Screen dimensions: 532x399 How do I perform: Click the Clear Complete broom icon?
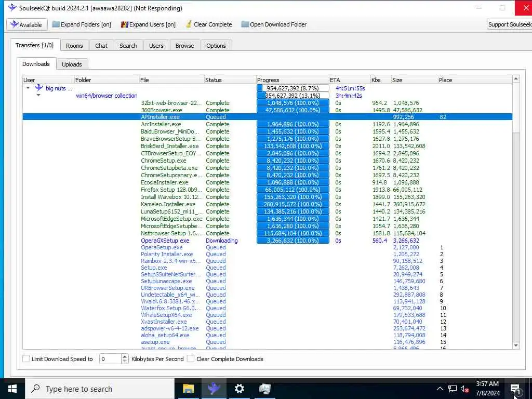point(189,24)
